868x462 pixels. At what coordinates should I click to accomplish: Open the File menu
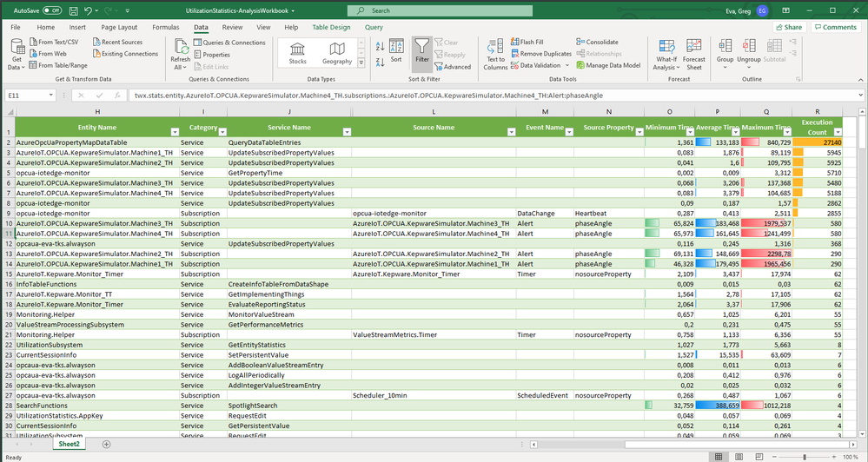tap(16, 27)
